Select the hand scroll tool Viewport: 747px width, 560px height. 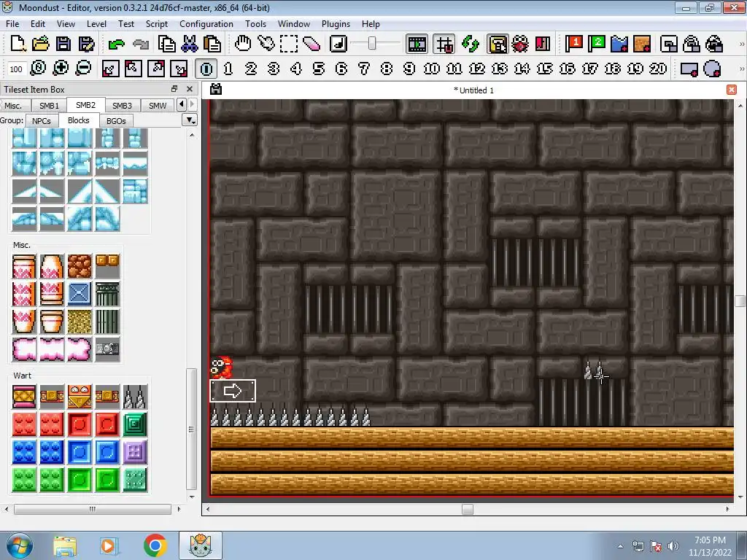243,44
